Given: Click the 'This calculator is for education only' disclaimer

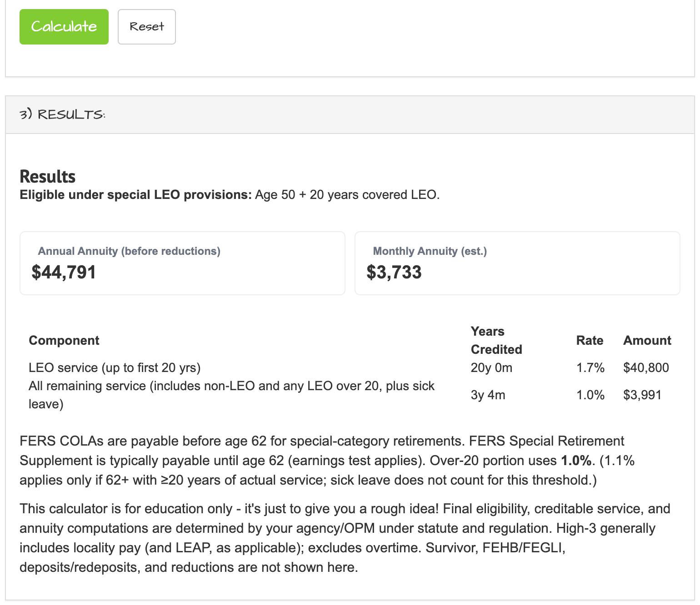Looking at the screenshot, I should [345, 538].
